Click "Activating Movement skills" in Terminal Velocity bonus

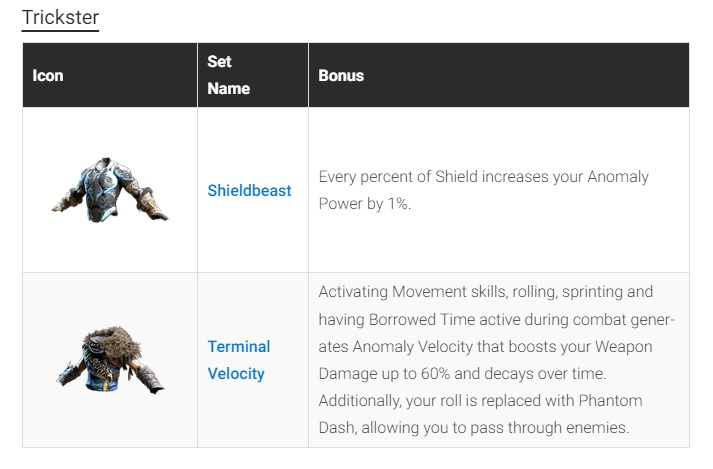[405, 292]
